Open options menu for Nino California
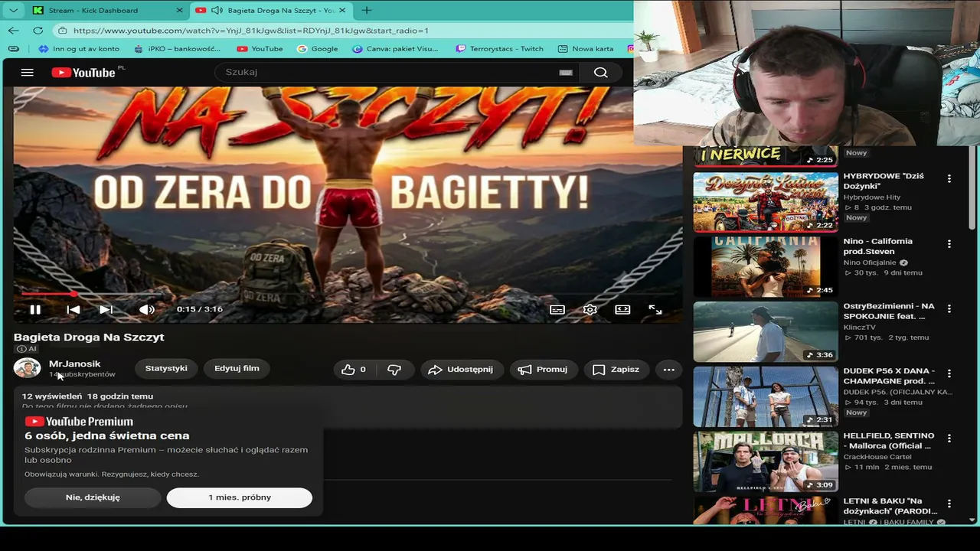Screen dimensions: 980x551 (949, 244)
